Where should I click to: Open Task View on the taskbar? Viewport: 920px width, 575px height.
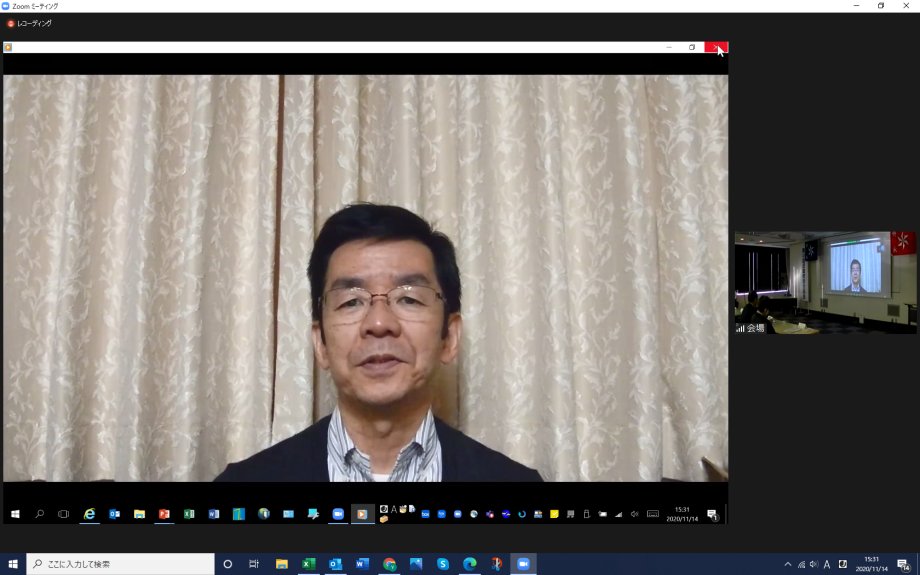[254, 564]
